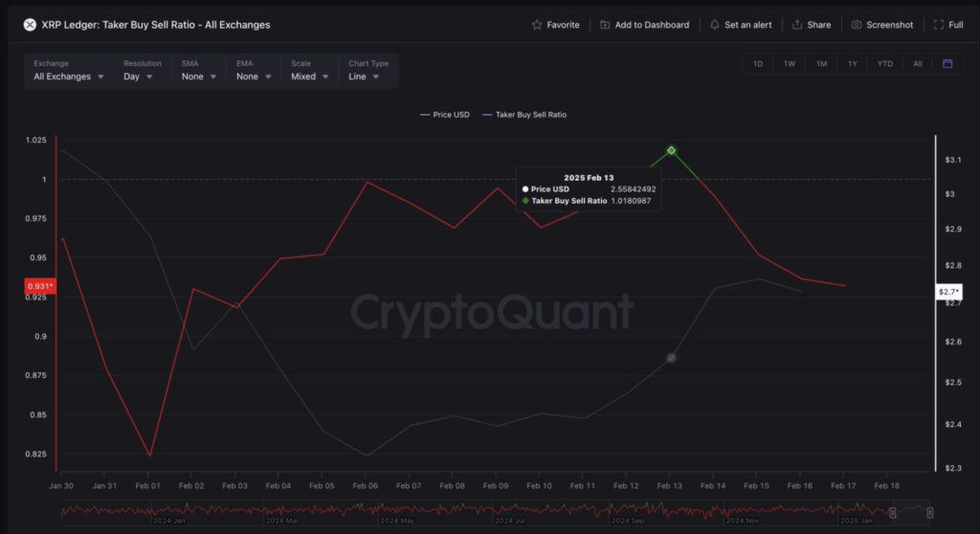This screenshot has width=980, height=534.
Task: Click the left handle of range navigator
Action: [893, 513]
